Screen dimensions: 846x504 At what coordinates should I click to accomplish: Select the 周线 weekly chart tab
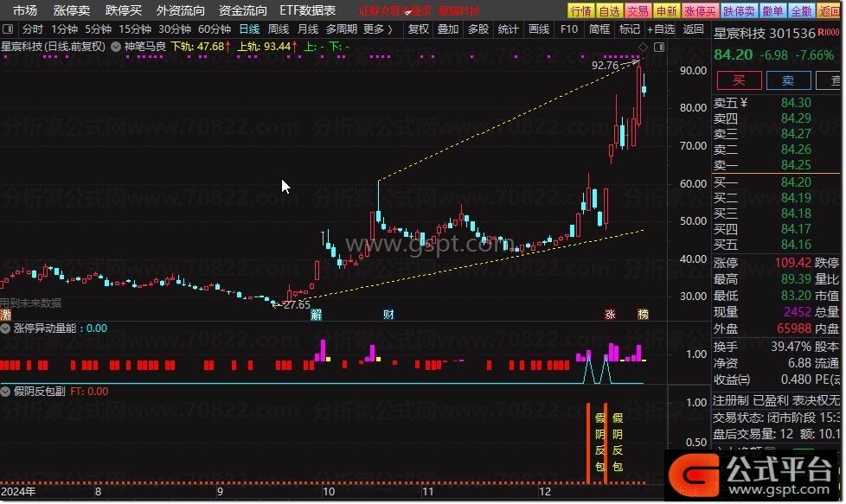click(x=279, y=29)
